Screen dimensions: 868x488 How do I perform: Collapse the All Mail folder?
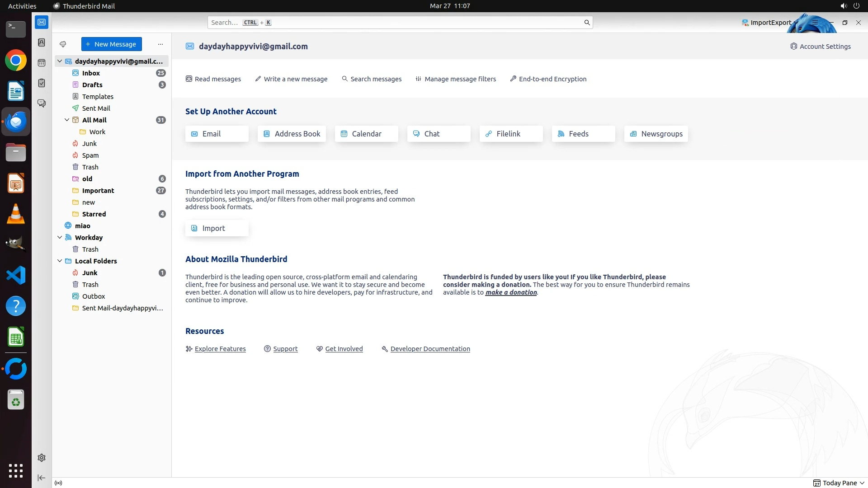[67, 120]
